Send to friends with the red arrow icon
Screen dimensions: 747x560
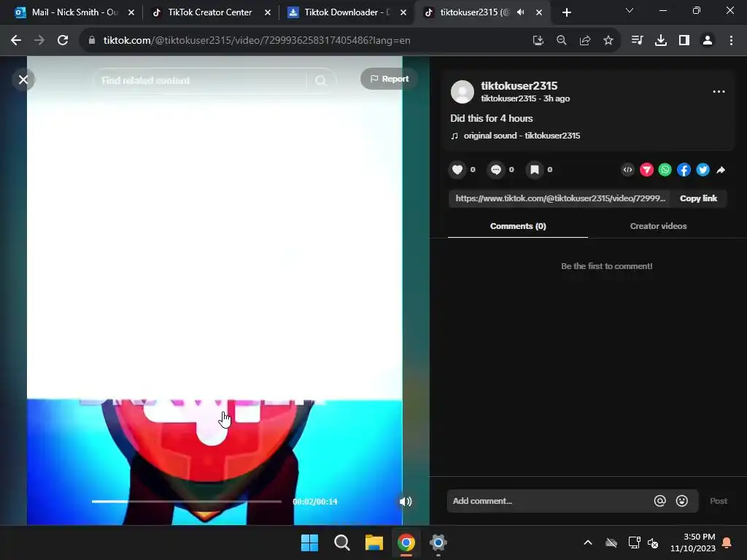pos(646,169)
